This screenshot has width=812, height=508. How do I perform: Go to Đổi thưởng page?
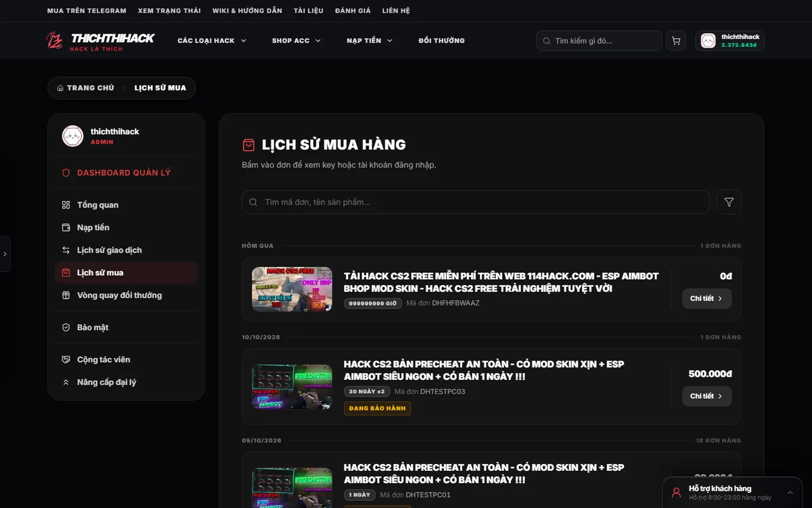click(x=441, y=41)
